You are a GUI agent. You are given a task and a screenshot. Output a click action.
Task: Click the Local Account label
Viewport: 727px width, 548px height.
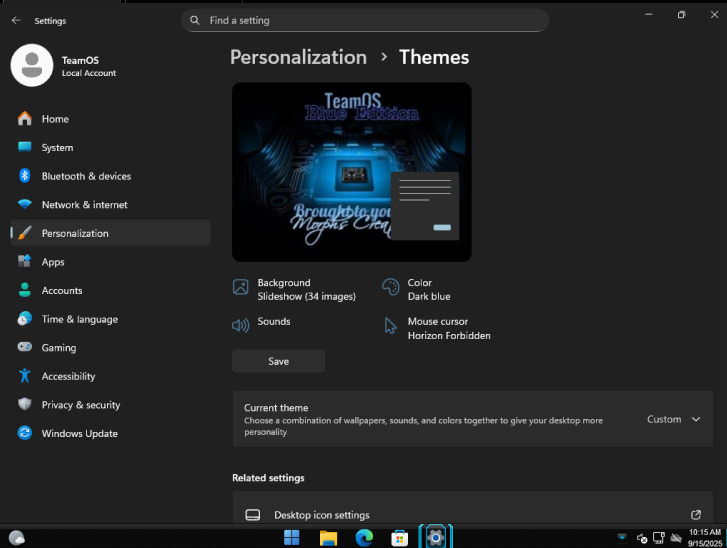89,73
